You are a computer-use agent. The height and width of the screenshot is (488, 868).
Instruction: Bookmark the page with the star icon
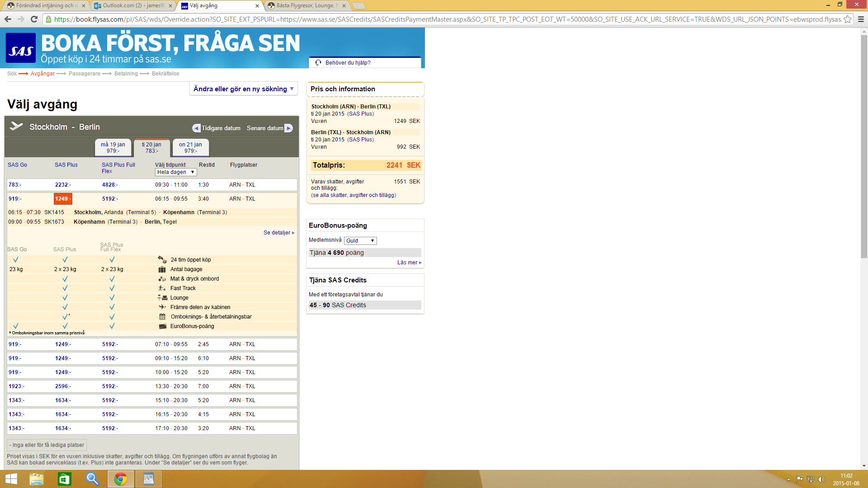847,19
